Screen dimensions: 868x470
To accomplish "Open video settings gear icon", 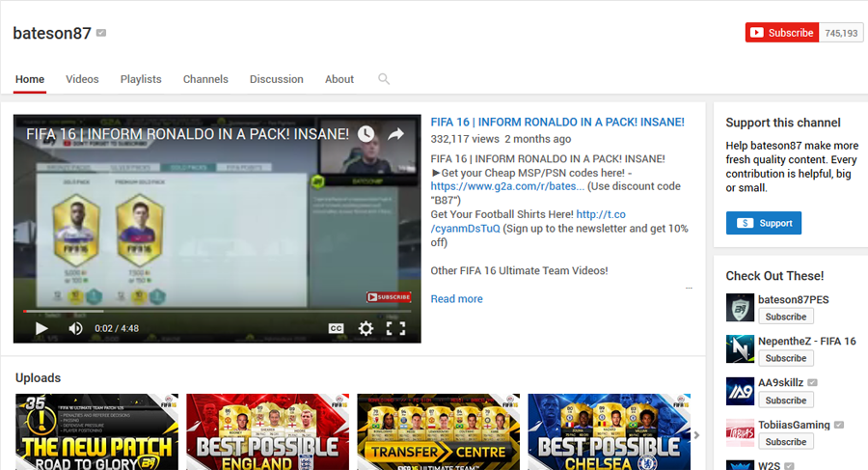I will click(366, 328).
